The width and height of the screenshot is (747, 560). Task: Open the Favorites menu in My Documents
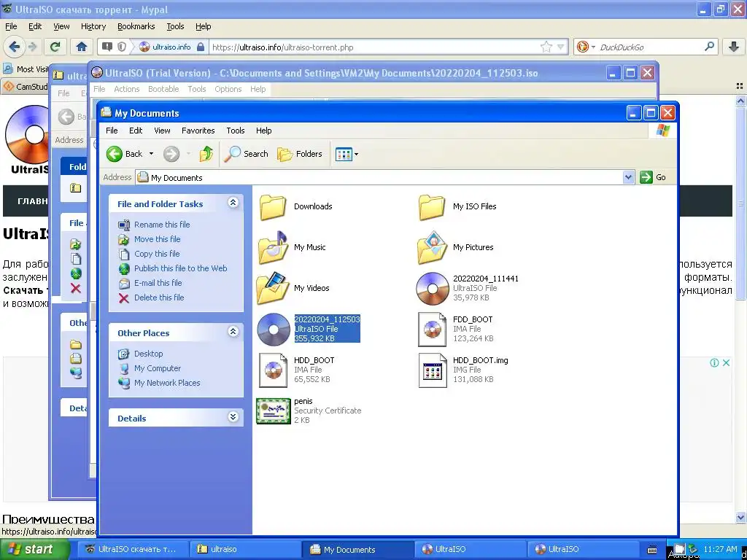[x=198, y=131]
